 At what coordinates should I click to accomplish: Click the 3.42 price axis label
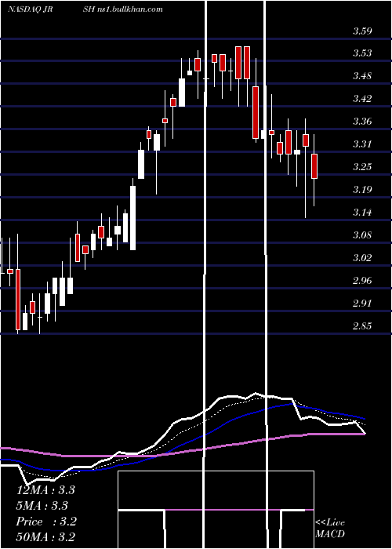(362, 99)
